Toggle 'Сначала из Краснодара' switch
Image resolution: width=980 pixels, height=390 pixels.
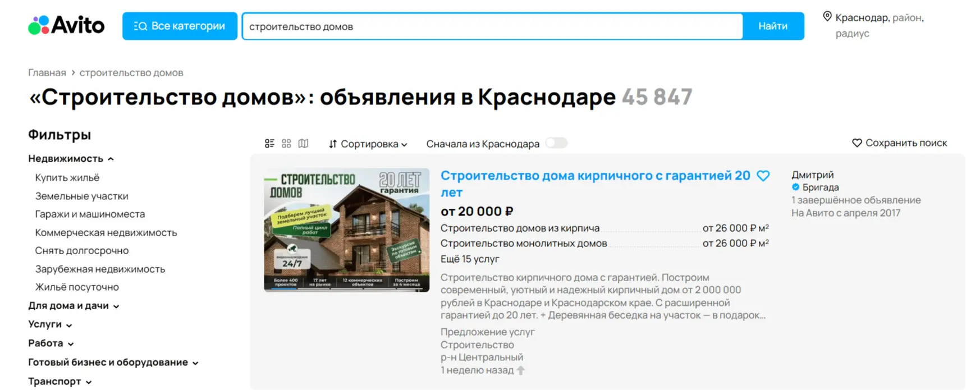(556, 143)
